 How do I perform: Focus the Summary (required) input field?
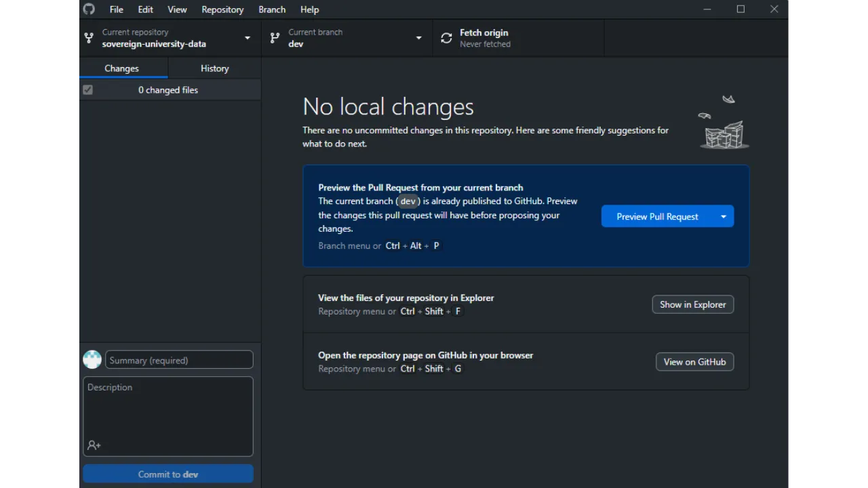[x=179, y=360]
